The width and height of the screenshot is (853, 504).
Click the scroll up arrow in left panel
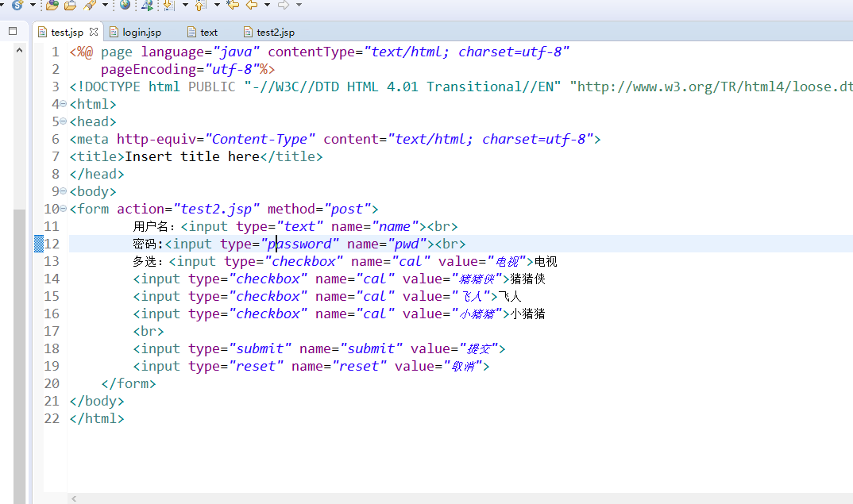pyautogui.click(x=20, y=50)
